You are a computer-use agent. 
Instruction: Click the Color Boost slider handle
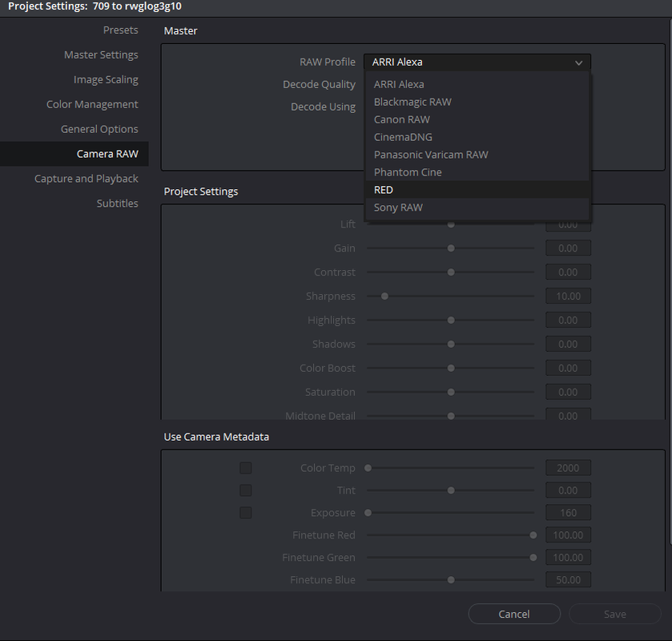point(451,369)
